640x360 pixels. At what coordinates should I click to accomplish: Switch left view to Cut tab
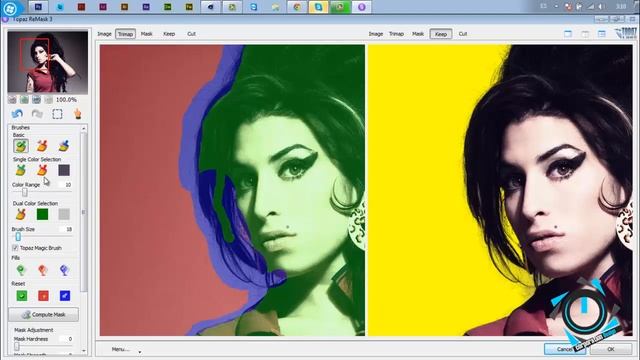191,34
